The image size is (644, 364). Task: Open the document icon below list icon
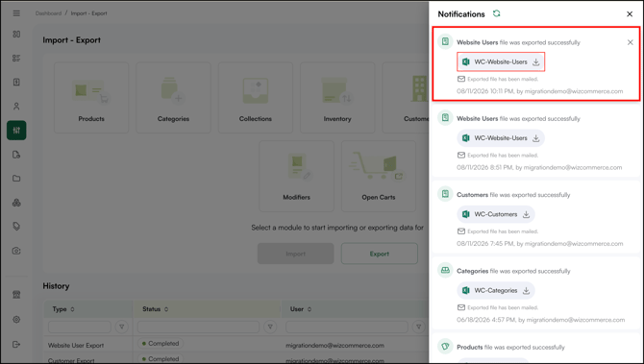tap(16, 82)
